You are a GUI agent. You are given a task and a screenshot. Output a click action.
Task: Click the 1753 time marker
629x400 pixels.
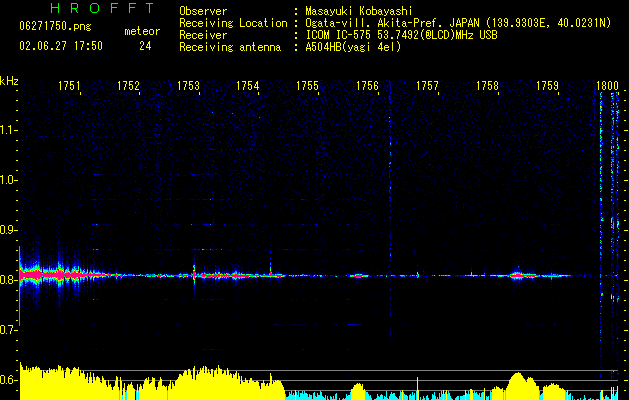coord(188,85)
